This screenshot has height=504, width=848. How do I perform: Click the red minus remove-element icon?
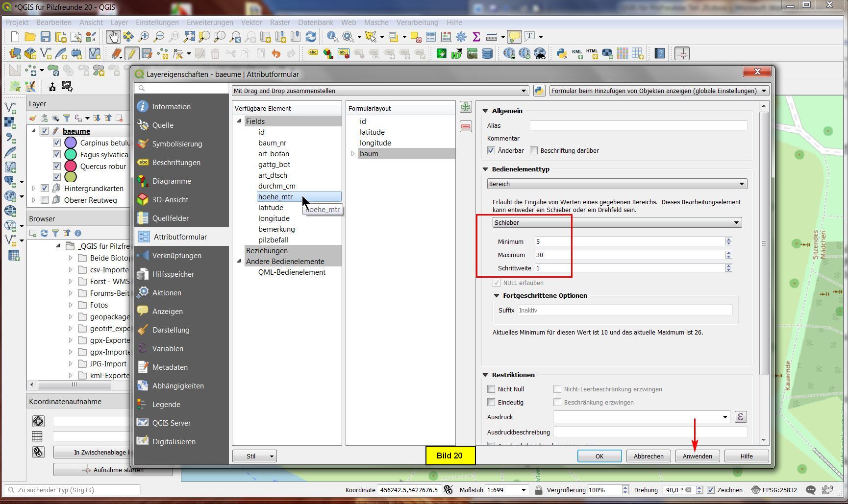pos(465,126)
